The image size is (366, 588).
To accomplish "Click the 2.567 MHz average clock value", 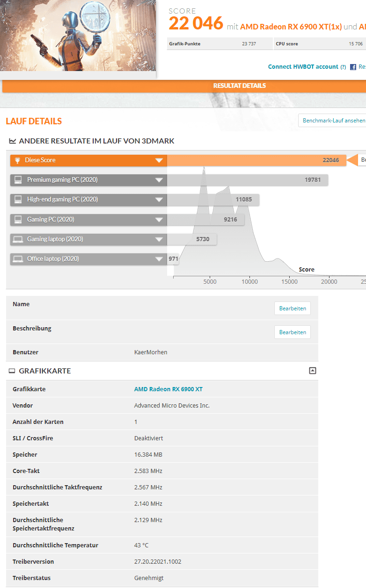I will point(148,488).
